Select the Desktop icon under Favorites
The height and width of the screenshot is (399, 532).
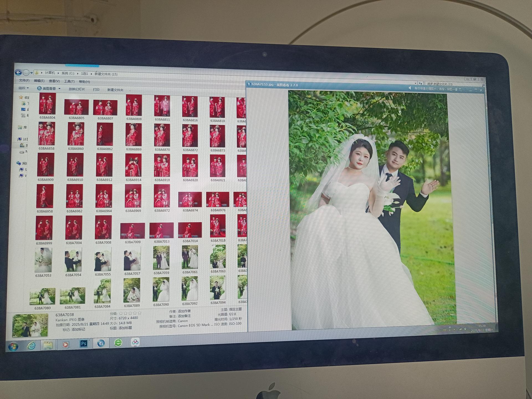23,109
